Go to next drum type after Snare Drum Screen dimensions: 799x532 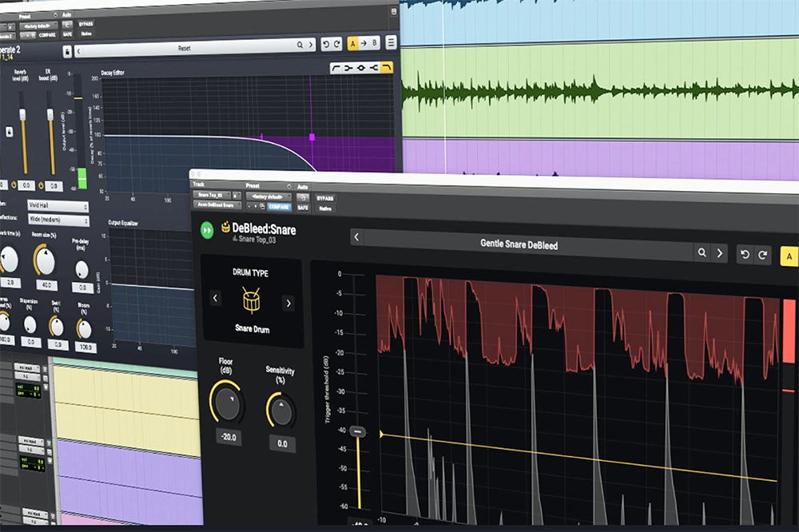[288, 303]
